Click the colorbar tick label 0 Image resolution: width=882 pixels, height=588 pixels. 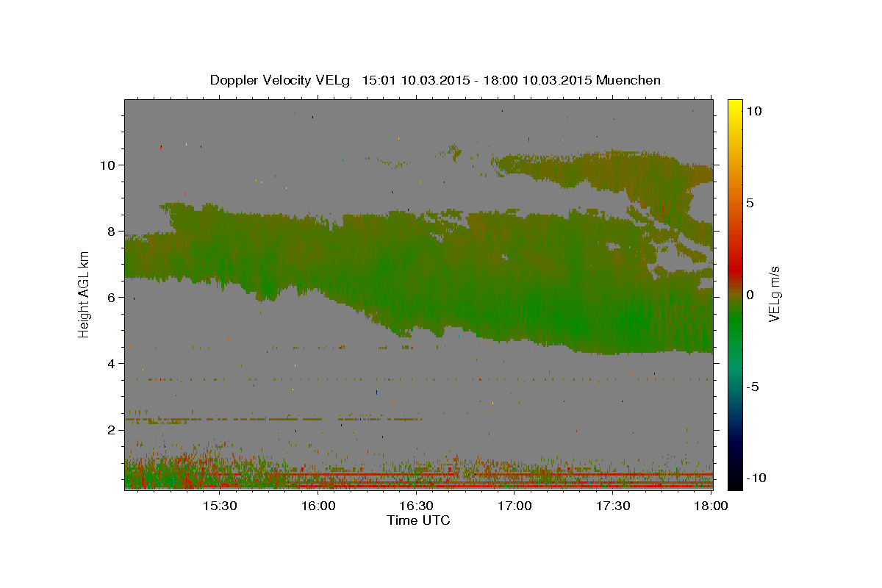click(x=750, y=295)
